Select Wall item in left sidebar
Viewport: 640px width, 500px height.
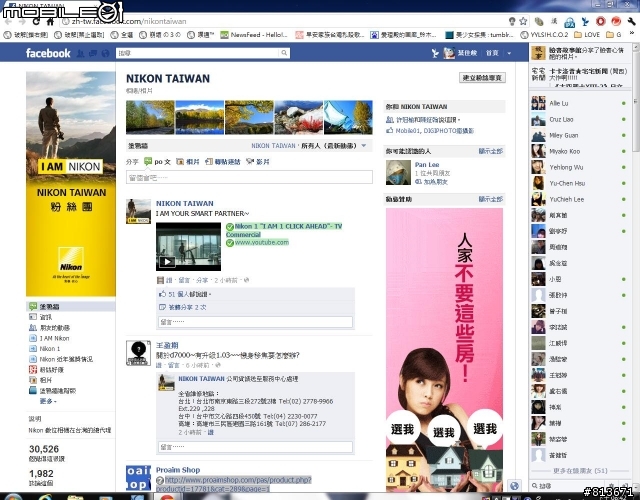[x=71, y=307]
